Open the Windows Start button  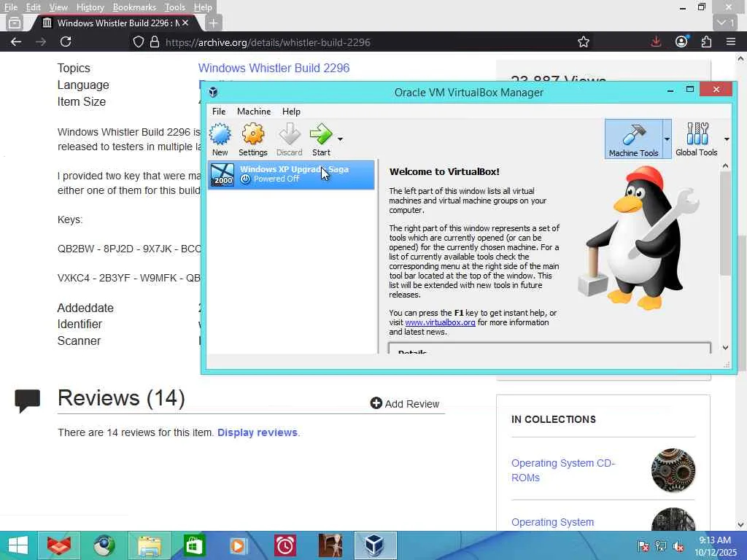coord(18,545)
